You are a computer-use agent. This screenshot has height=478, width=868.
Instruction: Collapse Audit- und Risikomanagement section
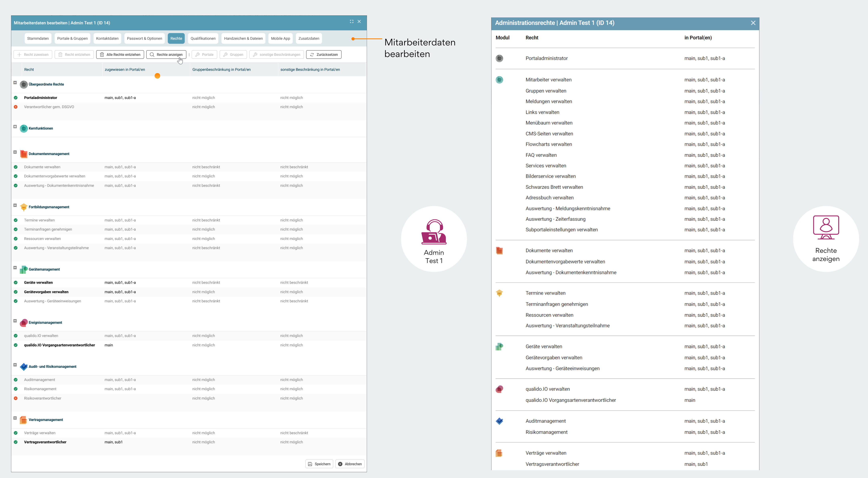point(15,365)
